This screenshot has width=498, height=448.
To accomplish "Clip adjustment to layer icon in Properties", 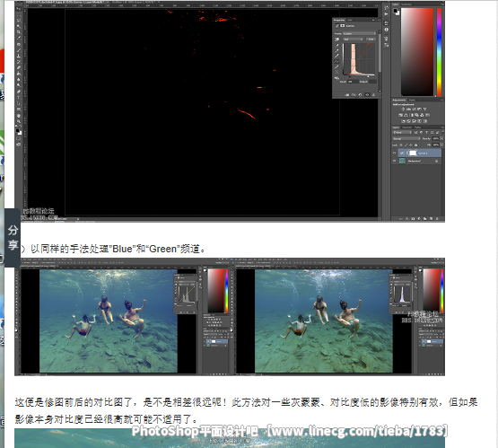I will point(347,94).
